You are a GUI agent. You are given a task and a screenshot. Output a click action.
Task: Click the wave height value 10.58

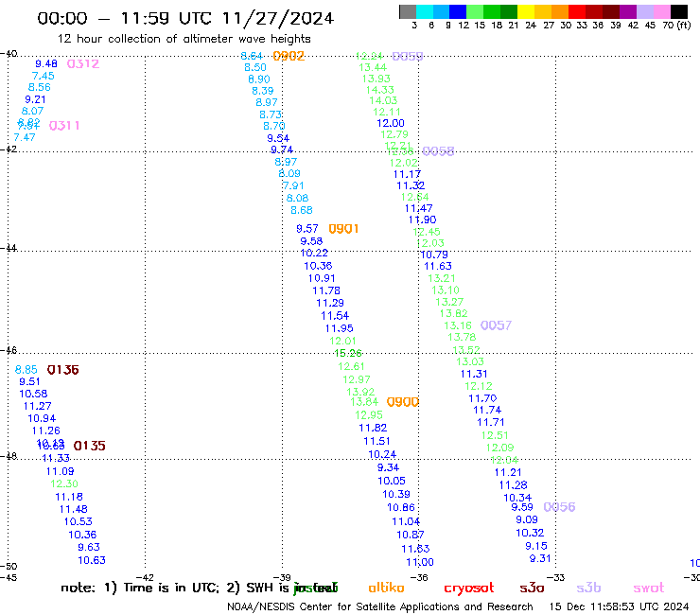33,394
